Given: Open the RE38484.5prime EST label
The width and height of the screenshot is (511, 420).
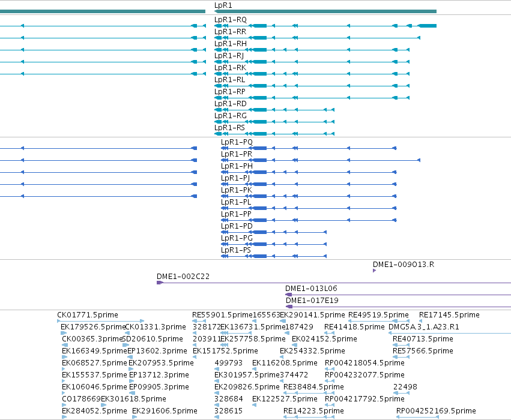Looking at the screenshot, I should click(313, 387).
